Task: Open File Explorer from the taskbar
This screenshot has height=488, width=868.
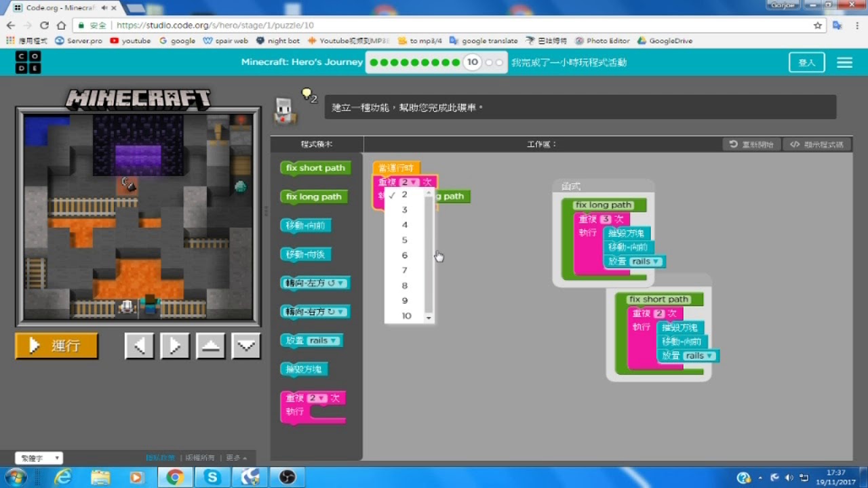Action: [x=100, y=477]
